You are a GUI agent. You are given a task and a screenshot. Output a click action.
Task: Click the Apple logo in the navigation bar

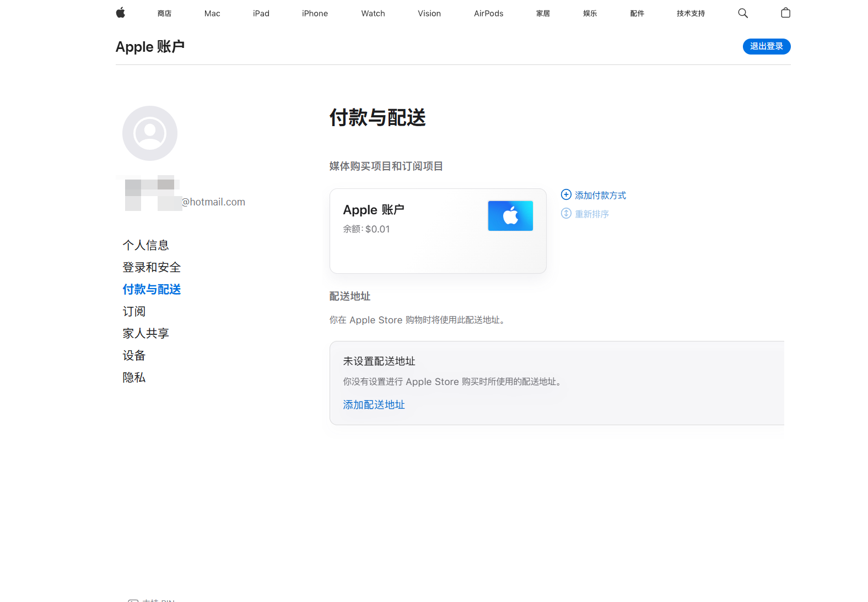point(121,13)
